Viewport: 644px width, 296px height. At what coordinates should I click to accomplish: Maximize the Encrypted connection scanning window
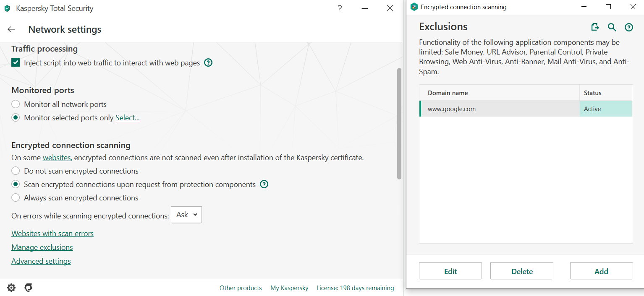coord(609,7)
